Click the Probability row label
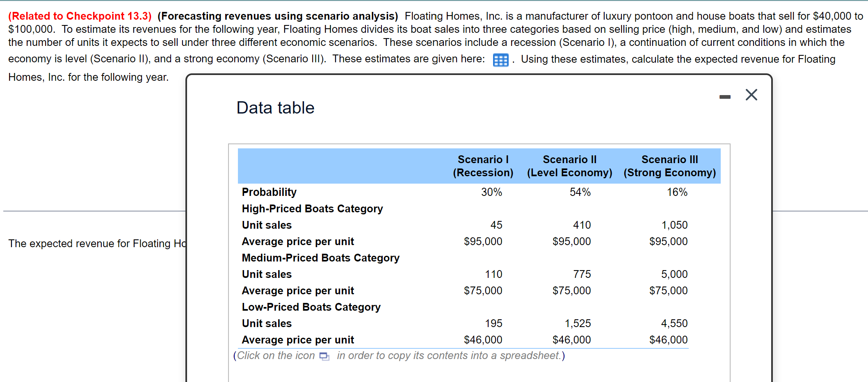This screenshot has height=382, width=868. pos(269,192)
